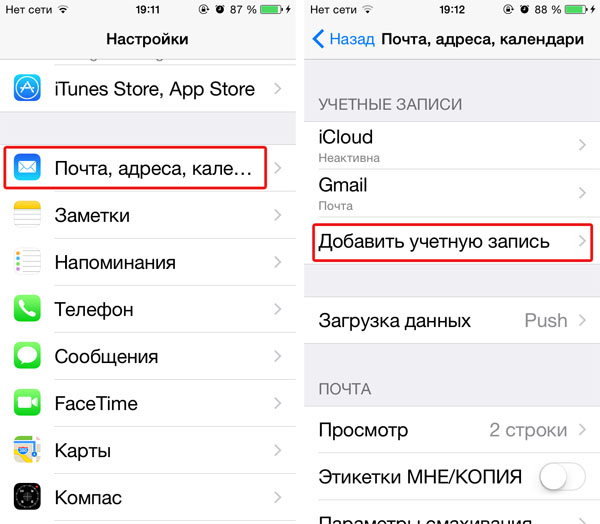Open Загрузка данных Push setting
The image size is (600, 524).
point(452,320)
